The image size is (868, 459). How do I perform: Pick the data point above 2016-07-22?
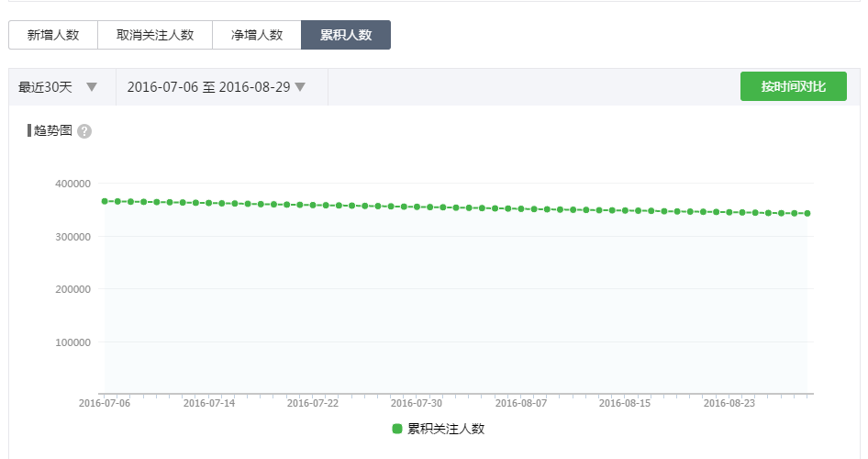(313, 205)
